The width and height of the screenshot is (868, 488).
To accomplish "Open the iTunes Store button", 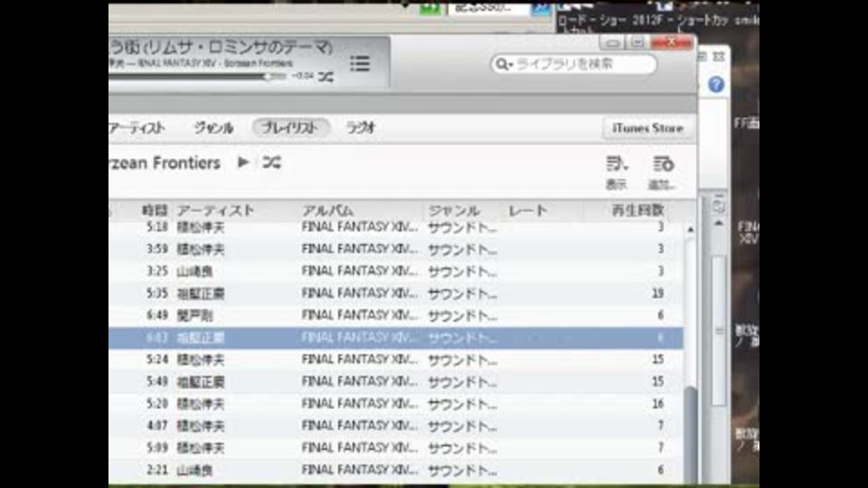I will (x=647, y=127).
